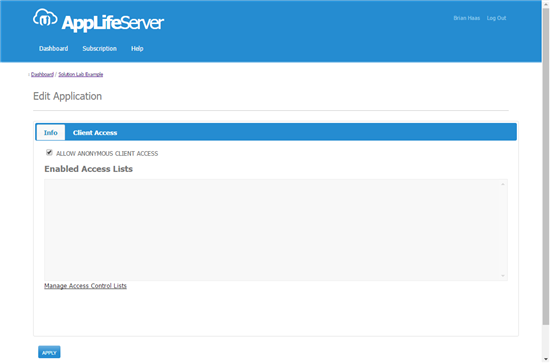Follow the Solution Lab Example breadcrumb
The width and height of the screenshot is (550, 363).
coord(81,74)
